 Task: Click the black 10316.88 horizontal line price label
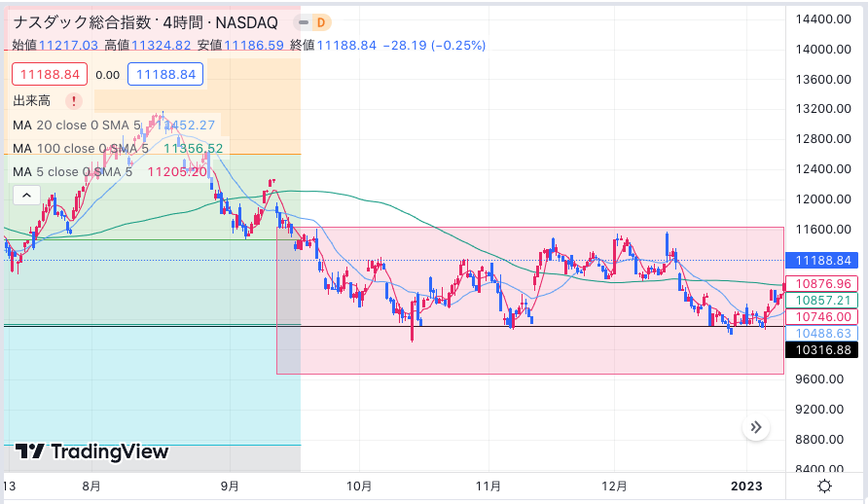[822, 350]
